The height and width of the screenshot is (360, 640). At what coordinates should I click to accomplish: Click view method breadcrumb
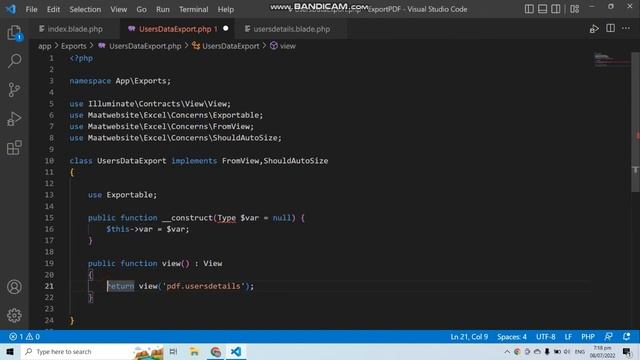[287, 46]
